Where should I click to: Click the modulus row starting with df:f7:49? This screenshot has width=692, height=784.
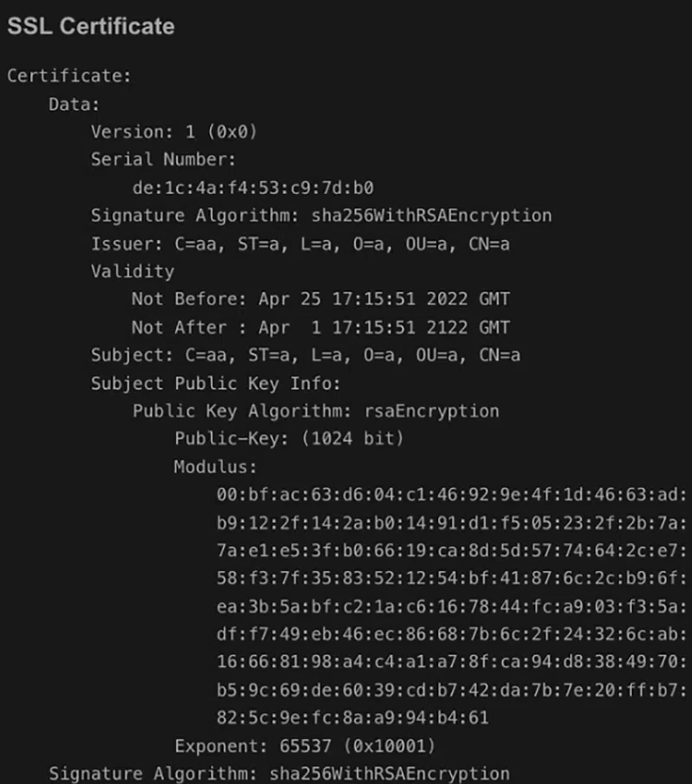coord(451,634)
